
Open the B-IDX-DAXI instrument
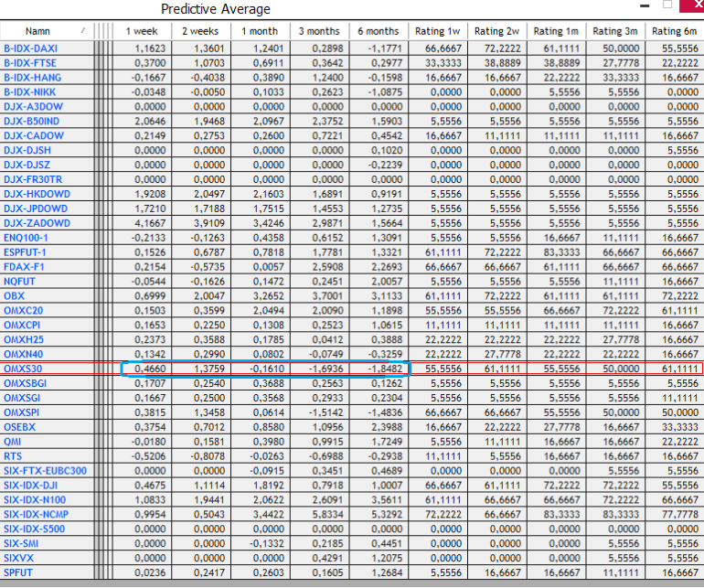pyautogui.click(x=30, y=48)
